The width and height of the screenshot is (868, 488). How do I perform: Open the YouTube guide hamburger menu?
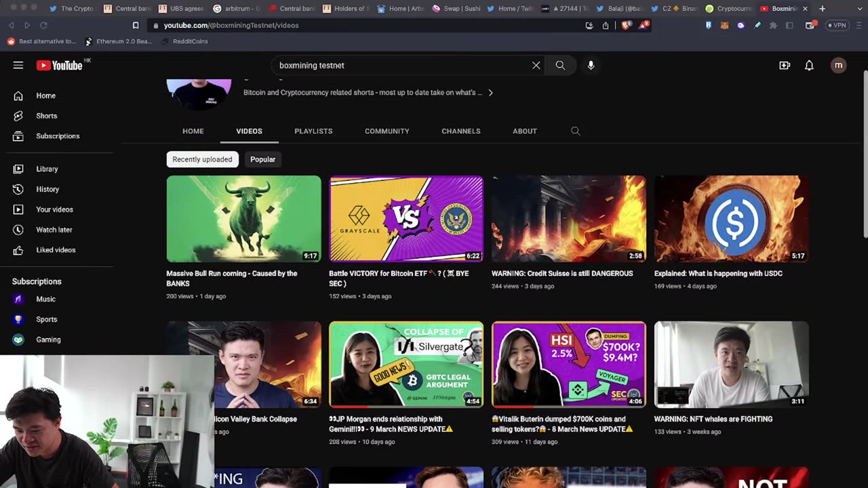pyautogui.click(x=18, y=65)
